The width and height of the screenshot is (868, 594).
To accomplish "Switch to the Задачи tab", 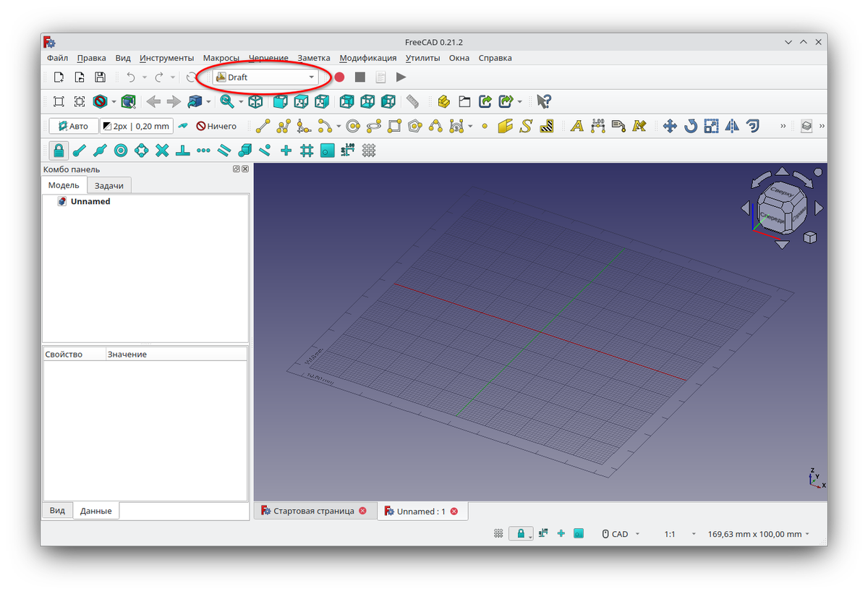I will tap(109, 186).
